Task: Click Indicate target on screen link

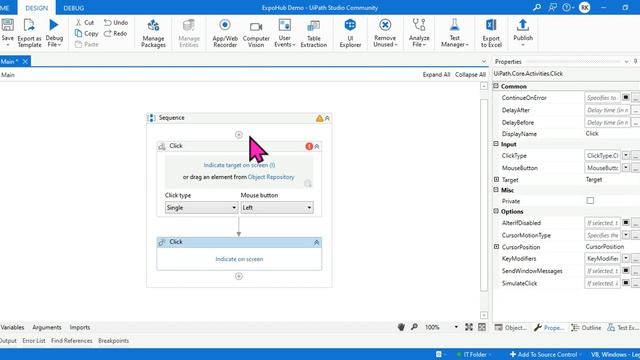Action: coord(239,165)
